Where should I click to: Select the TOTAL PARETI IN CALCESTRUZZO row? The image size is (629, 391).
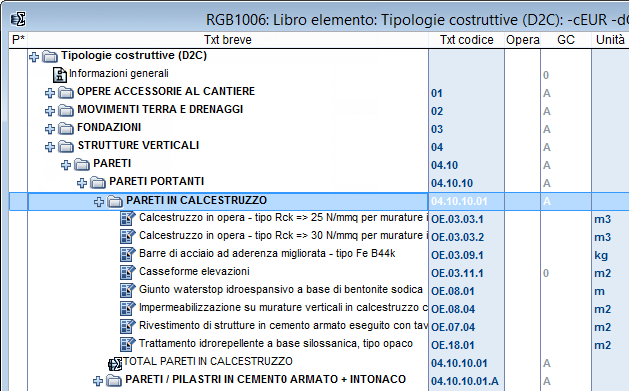pos(207,361)
